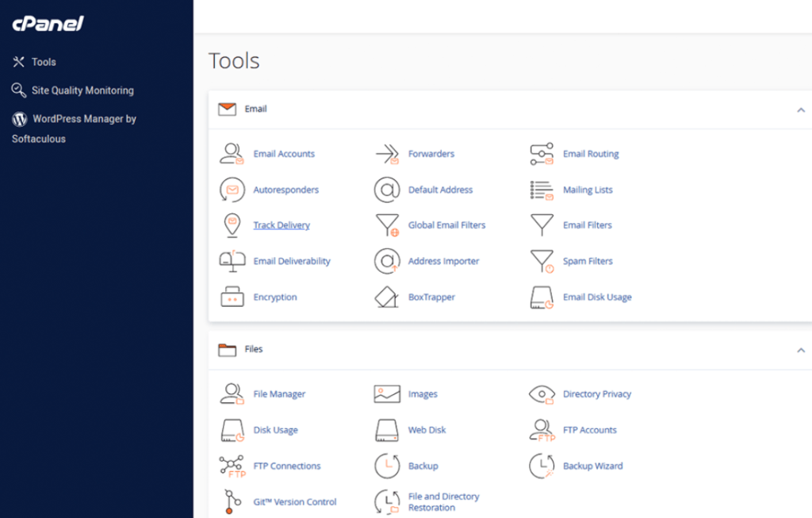Open the Git Version Control link
The height and width of the screenshot is (518, 812).
(295, 501)
